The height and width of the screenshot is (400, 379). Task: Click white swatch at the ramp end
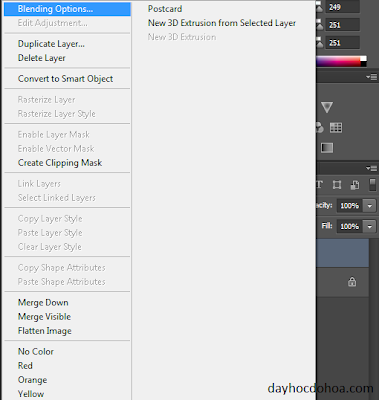364,59
